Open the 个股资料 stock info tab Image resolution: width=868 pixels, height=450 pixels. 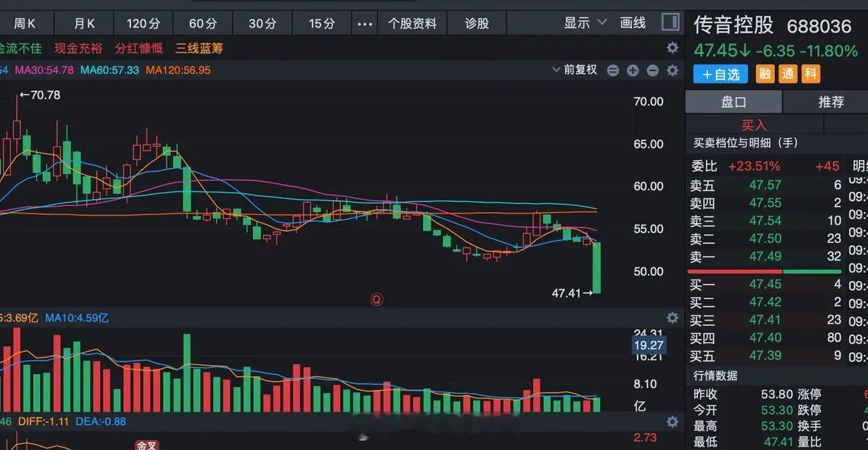412,24
